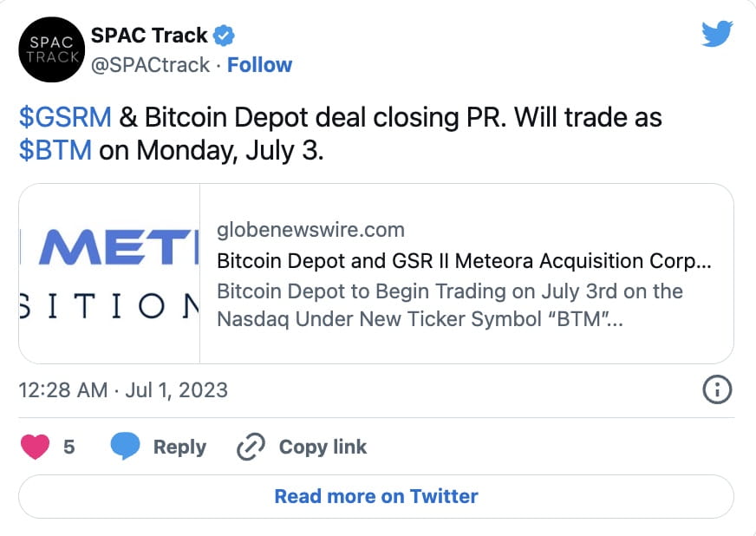
Task: Click the reply speech bubble icon
Action: pos(125,447)
